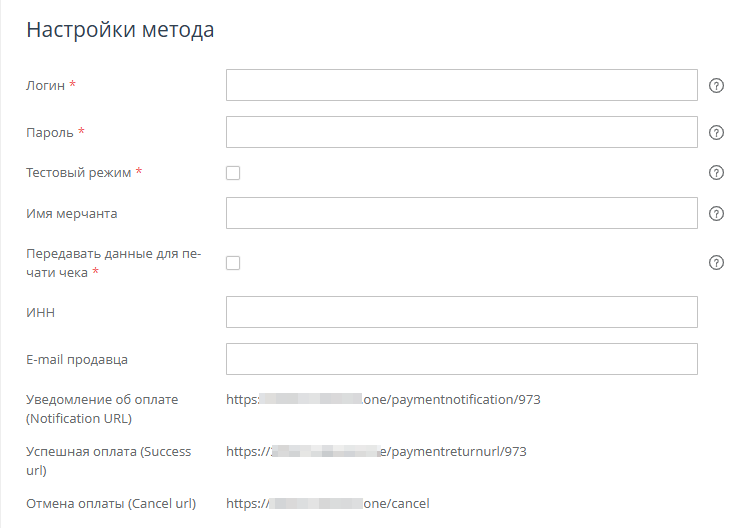Enable the Тестовый режим checkbox

(233, 173)
